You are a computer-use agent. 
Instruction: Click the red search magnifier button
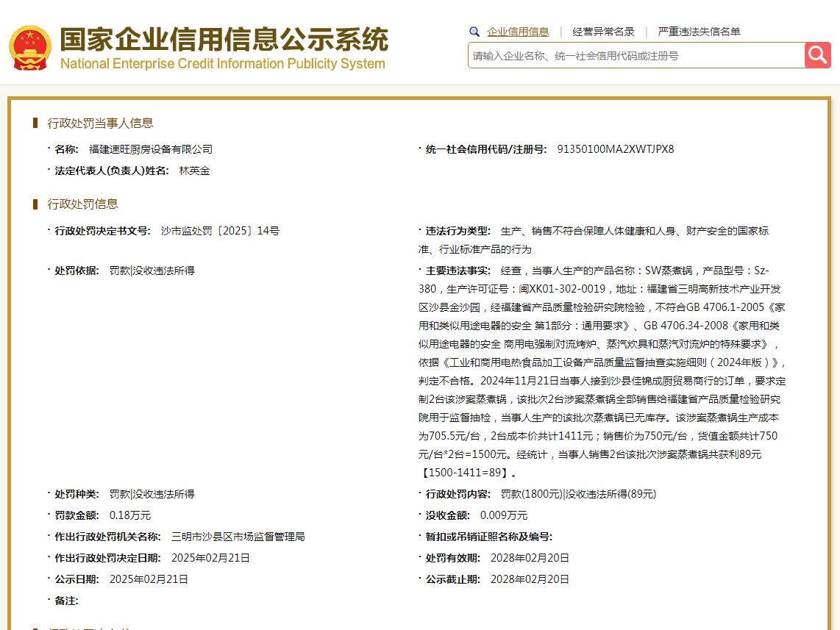[x=817, y=55]
